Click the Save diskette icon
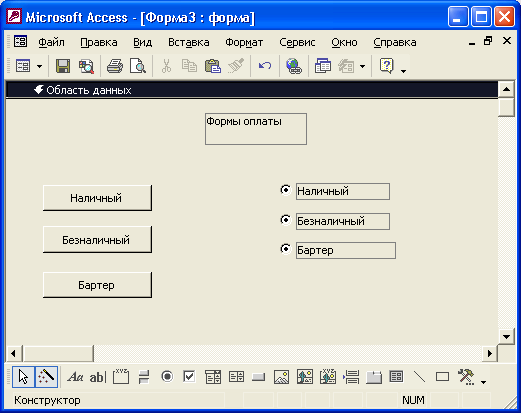The image size is (521, 413). [x=63, y=66]
